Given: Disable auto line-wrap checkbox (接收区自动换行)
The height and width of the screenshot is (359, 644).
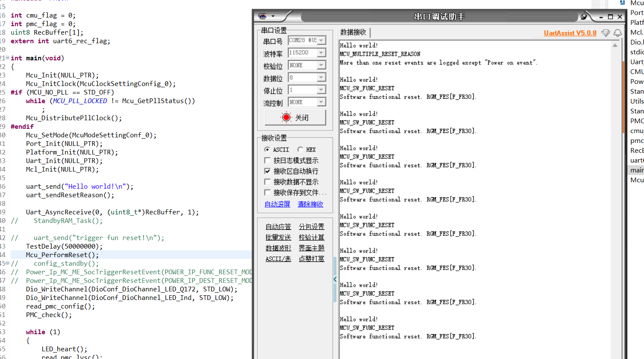Looking at the screenshot, I should (268, 171).
